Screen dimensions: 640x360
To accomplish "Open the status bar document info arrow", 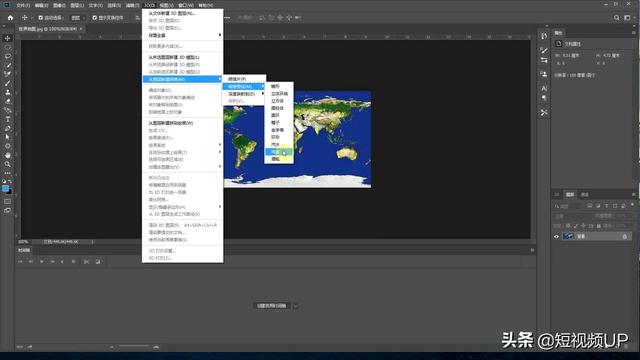I will click(93, 242).
